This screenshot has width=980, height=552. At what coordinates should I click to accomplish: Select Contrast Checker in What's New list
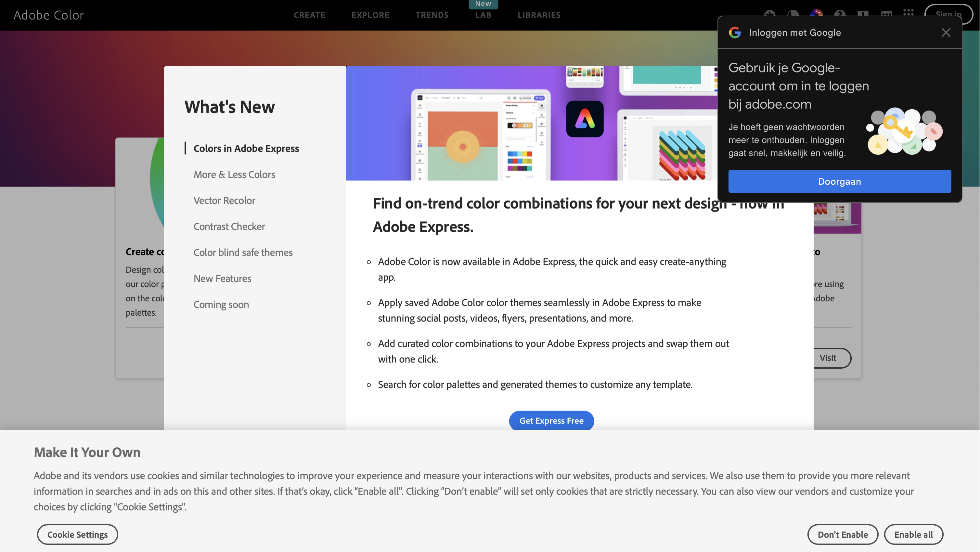tap(229, 227)
